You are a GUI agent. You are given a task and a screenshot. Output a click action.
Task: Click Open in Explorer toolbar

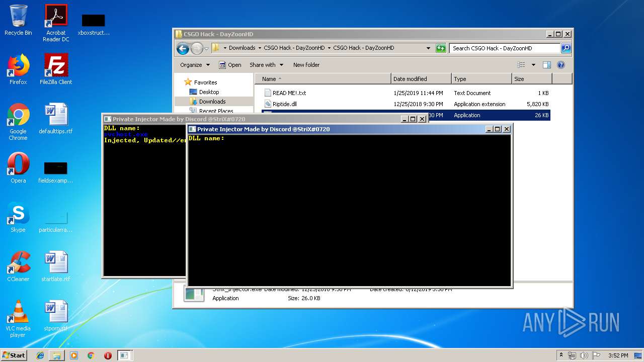(230, 65)
